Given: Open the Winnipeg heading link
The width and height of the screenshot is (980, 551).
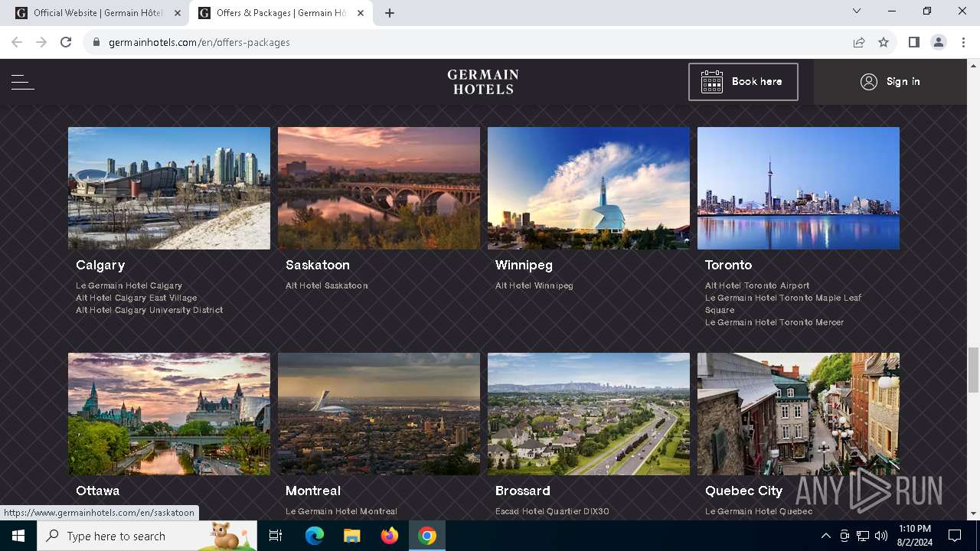Looking at the screenshot, I should (x=524, y=265).
